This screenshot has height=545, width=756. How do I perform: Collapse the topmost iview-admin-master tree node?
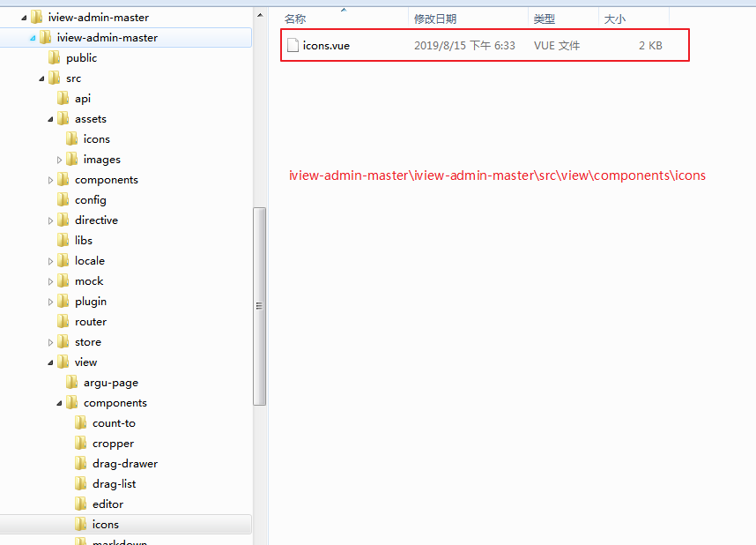tap(24, 19)
